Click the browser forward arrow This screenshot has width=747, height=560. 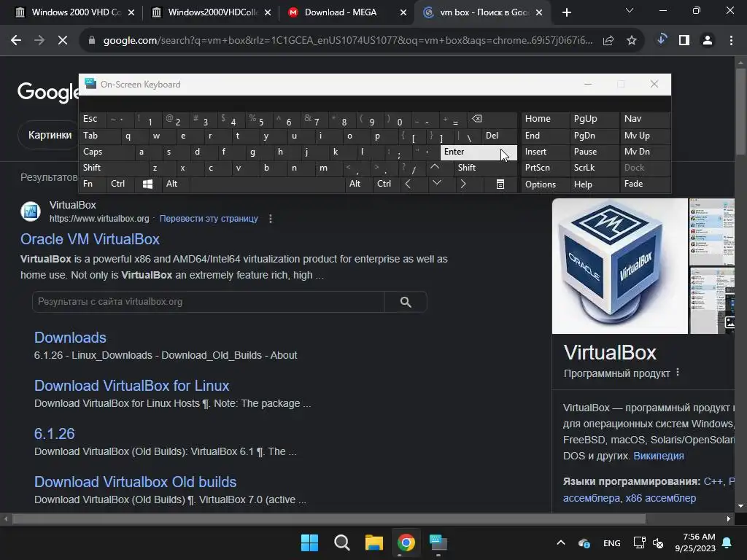point(39,41)
